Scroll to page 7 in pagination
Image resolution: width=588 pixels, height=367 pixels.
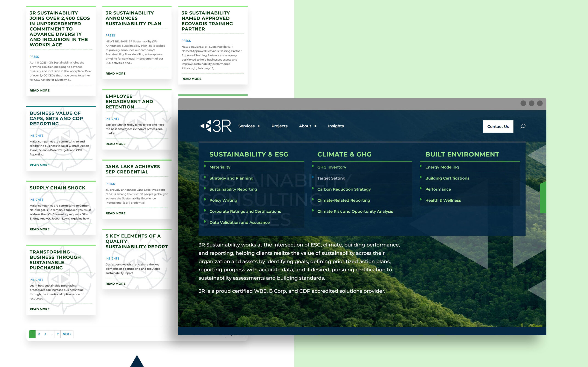(x=58, y=334)
